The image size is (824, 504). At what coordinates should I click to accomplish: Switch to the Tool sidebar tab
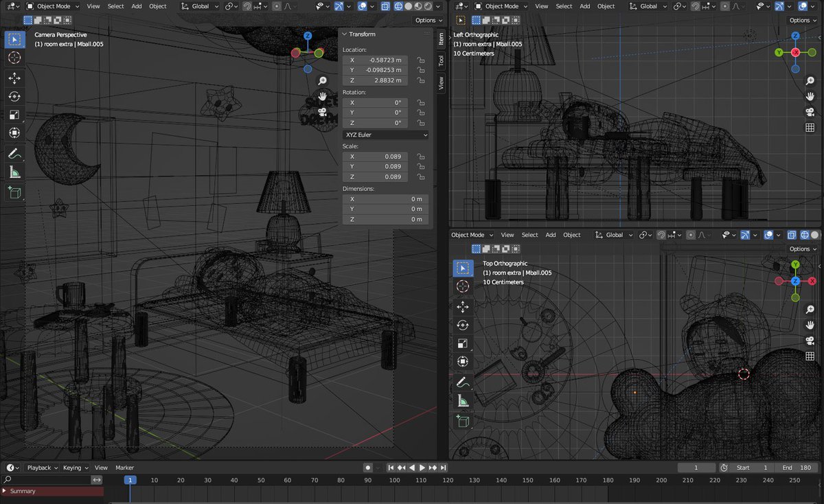click(441, 60)
